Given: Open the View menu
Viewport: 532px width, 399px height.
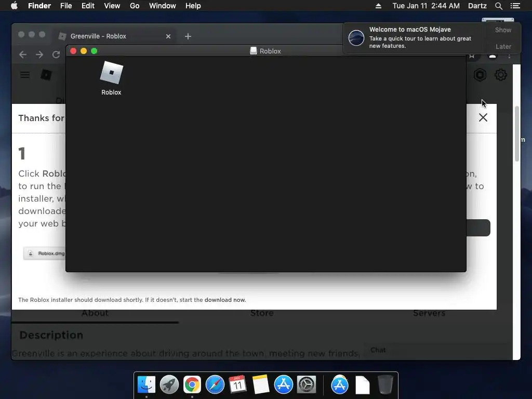Looking at the screenshot, I should tap(112, 6).
